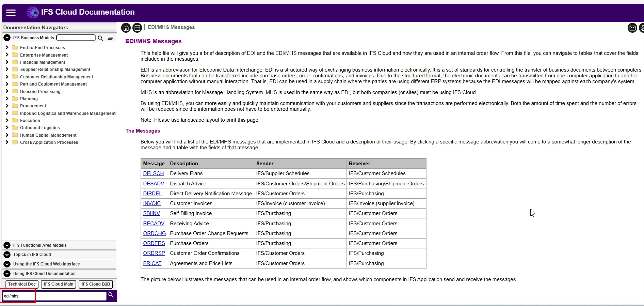This screenshot has height=306, width=644.
Task: Open the SBIINV message link
Action: pyautogui.click(x=151, y=213)
